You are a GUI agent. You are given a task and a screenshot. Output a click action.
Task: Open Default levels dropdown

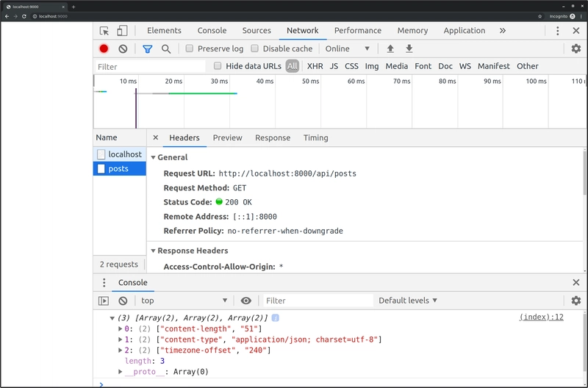coord(408,301)
